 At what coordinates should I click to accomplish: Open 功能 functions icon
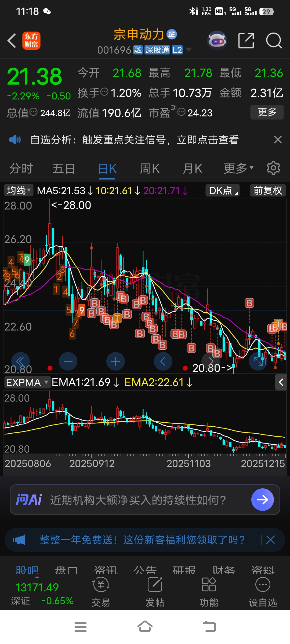pos(209,592)
